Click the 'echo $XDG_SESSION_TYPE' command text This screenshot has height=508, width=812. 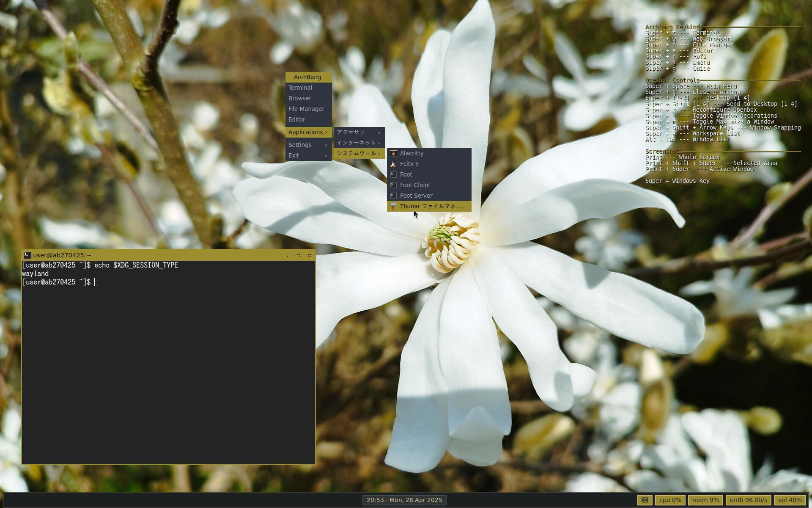[x=136, y=265]
